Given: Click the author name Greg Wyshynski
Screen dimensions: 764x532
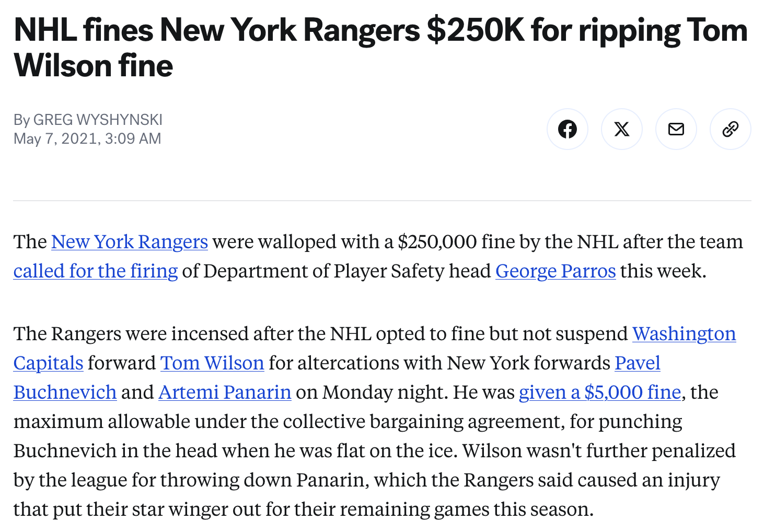Looking at the screenshot, I should point(98,120).
